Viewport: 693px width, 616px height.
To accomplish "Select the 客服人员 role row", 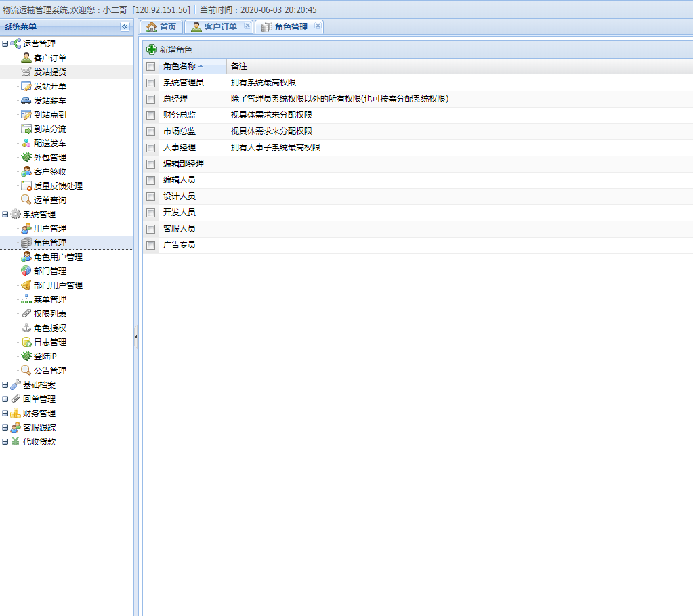I will pyautogui.click(x=418, y=229).
